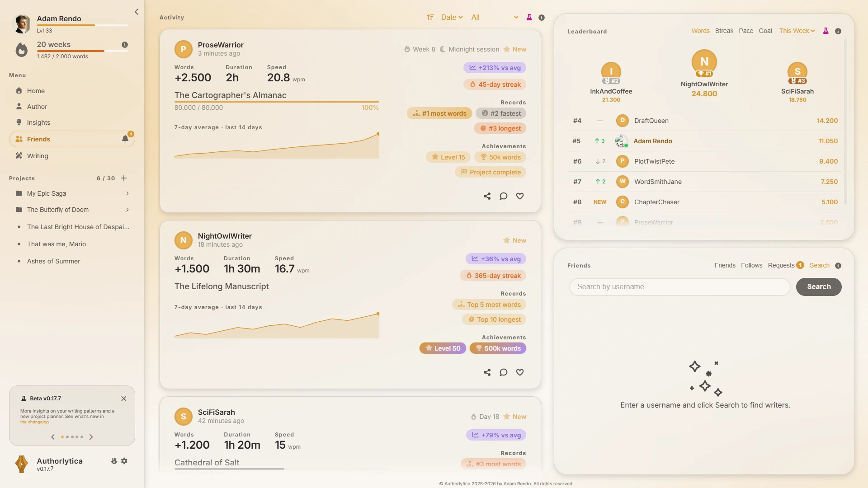Share ProseWarrior's activity post
This screenshot has width=868, height=488.
click(x=487, y=196)
